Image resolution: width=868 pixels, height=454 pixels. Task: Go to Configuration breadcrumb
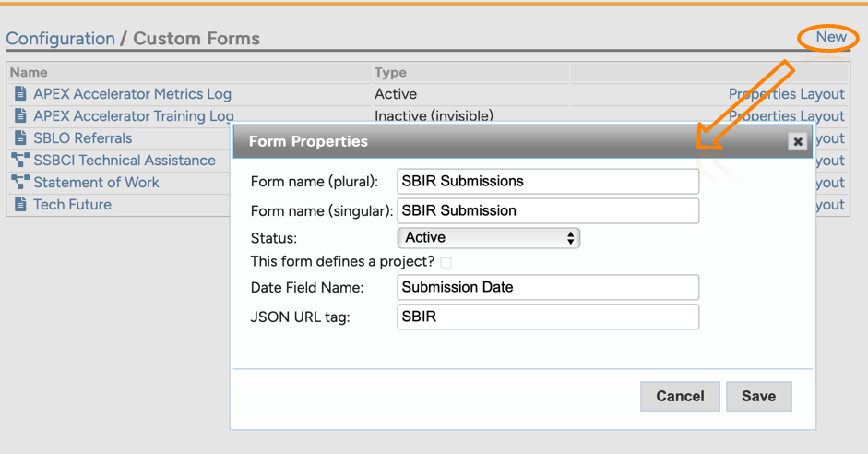pyautogui.click(x=60, y=39)
